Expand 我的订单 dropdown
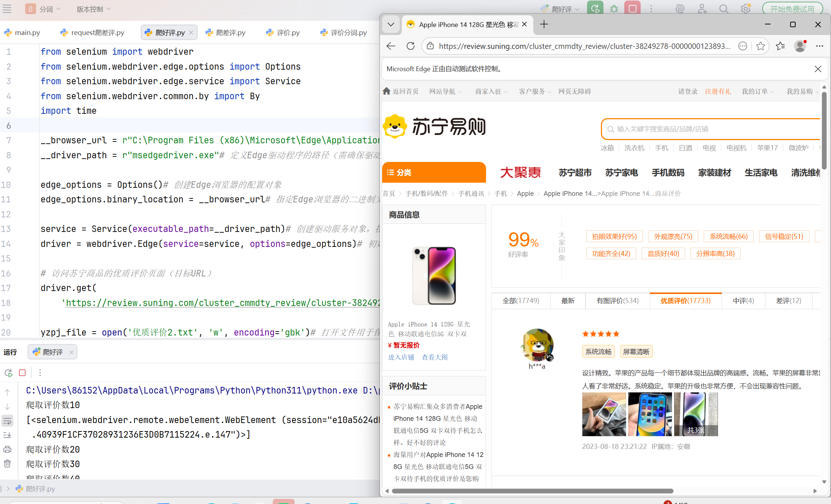This screenshot has width=831, height=504. tap(758, 92)
